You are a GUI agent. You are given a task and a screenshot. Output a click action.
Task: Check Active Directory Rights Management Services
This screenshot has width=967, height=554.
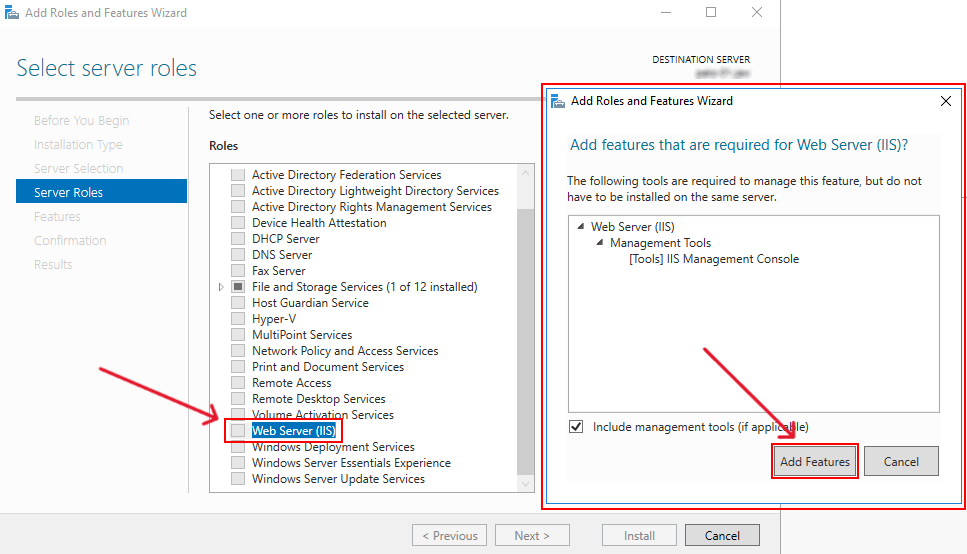click(x=238, y=207)
